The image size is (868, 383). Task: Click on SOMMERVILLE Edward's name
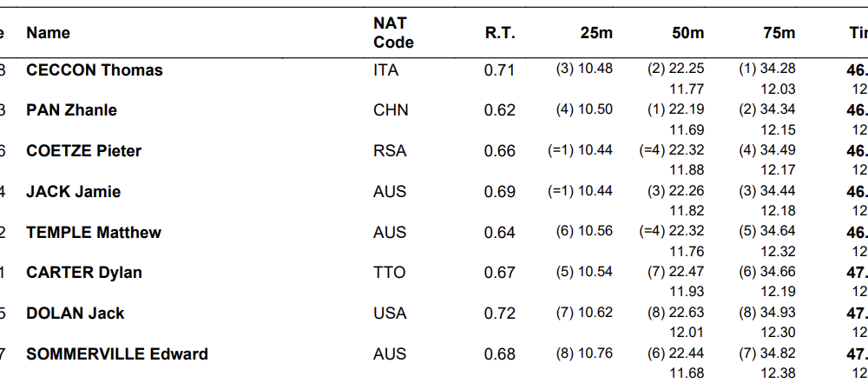(x=117, y=354)
